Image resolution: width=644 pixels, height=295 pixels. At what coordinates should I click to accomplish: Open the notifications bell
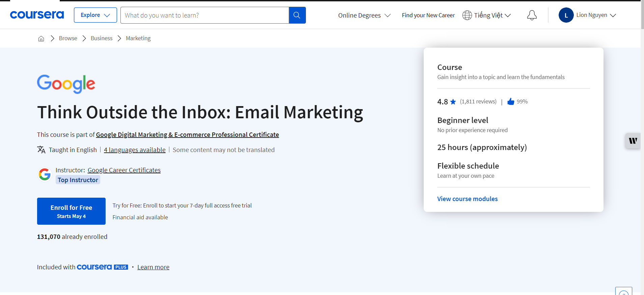click(x=532, y=15)
